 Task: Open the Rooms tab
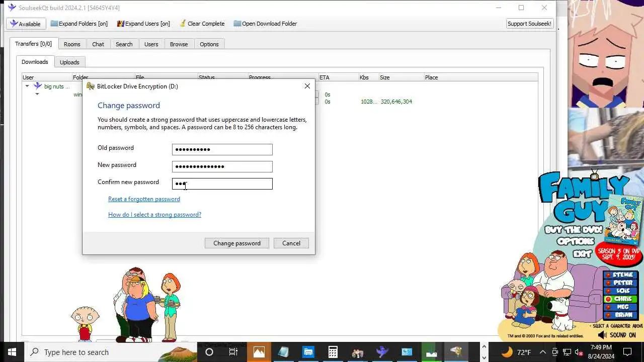click(72, 44)
